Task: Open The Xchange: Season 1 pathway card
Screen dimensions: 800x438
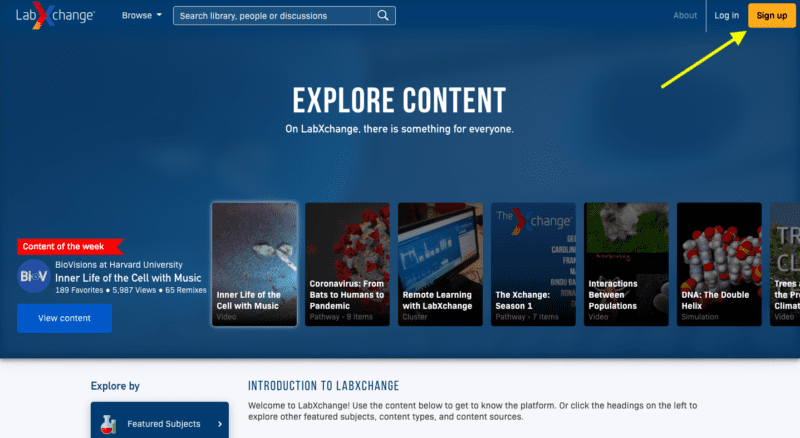Action: [533, 264]
